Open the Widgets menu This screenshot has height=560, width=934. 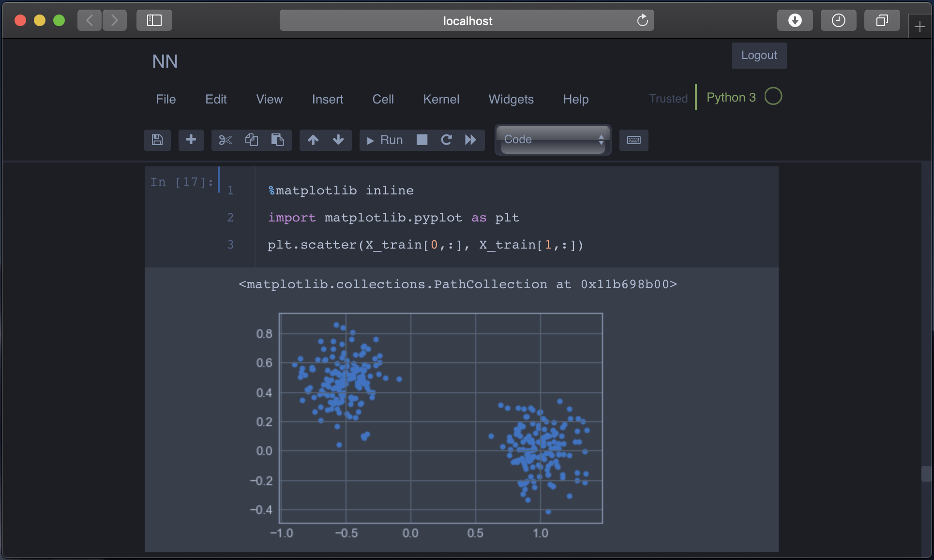coord(511,99)
